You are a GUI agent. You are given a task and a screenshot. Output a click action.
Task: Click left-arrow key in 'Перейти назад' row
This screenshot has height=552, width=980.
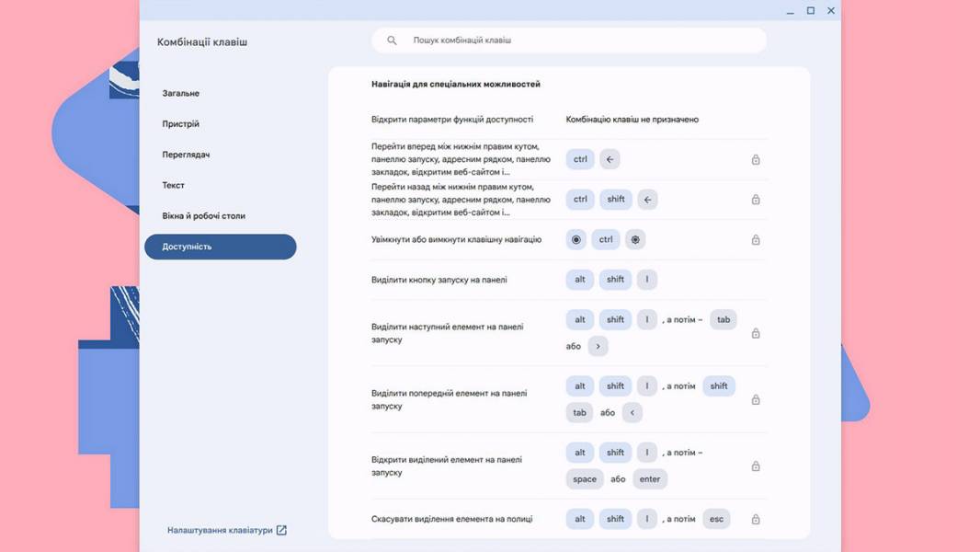click(647, 200)
